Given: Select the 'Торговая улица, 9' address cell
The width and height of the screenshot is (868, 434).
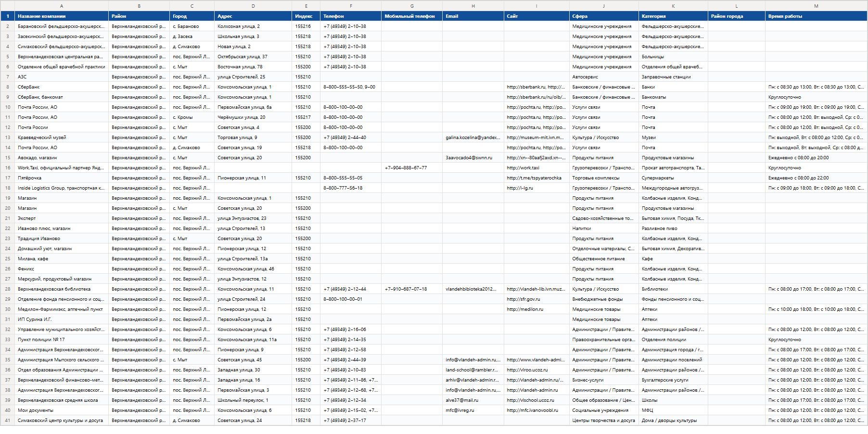Looking at the screenshot, I should [253, 137].
